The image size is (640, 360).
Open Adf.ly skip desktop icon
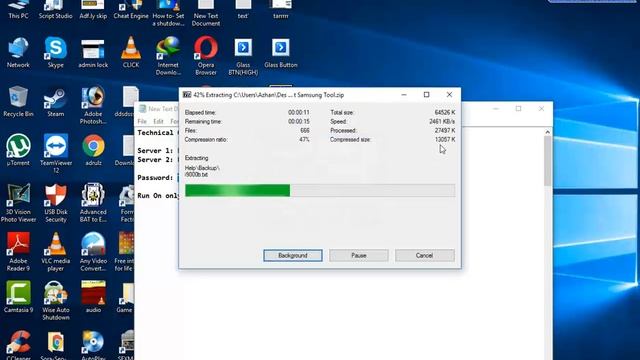point(93,10)
